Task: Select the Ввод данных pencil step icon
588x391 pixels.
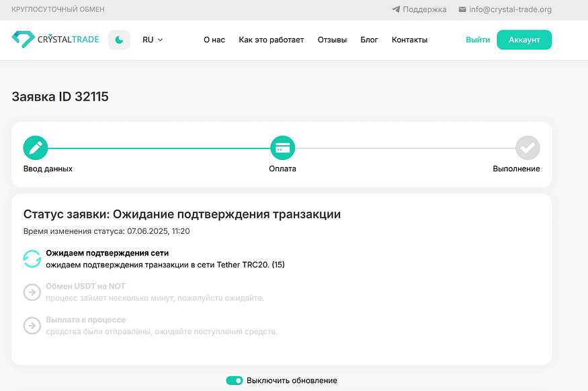Action: pyautogui.click(x=36, y=148)
